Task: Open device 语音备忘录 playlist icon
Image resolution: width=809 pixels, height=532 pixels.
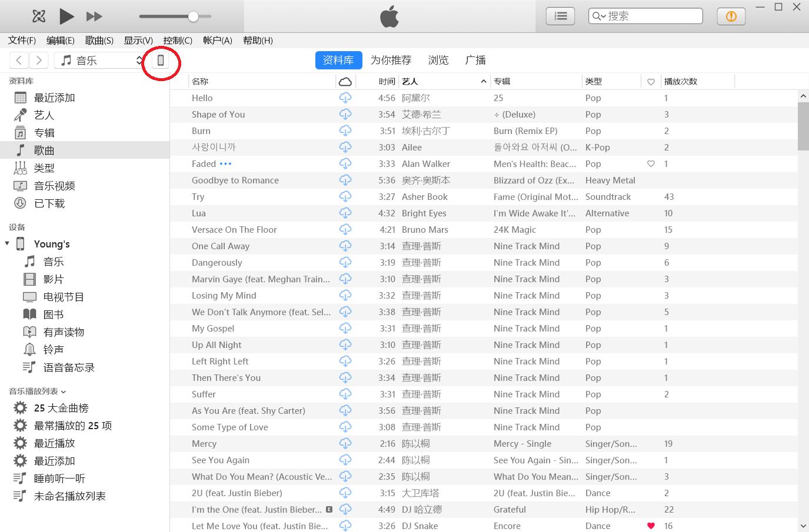Action: [29, 367]
